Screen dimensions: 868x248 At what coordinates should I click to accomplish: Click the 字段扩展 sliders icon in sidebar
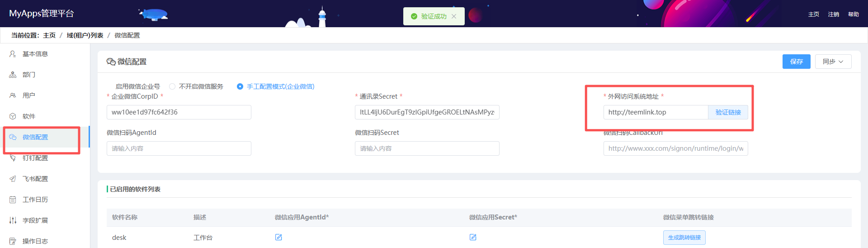pos(13,220)
